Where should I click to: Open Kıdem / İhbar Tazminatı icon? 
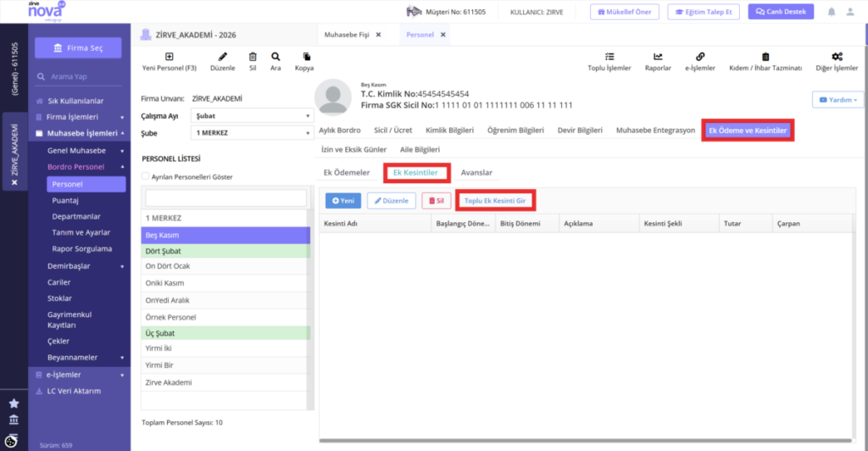[x=765, y=57]
